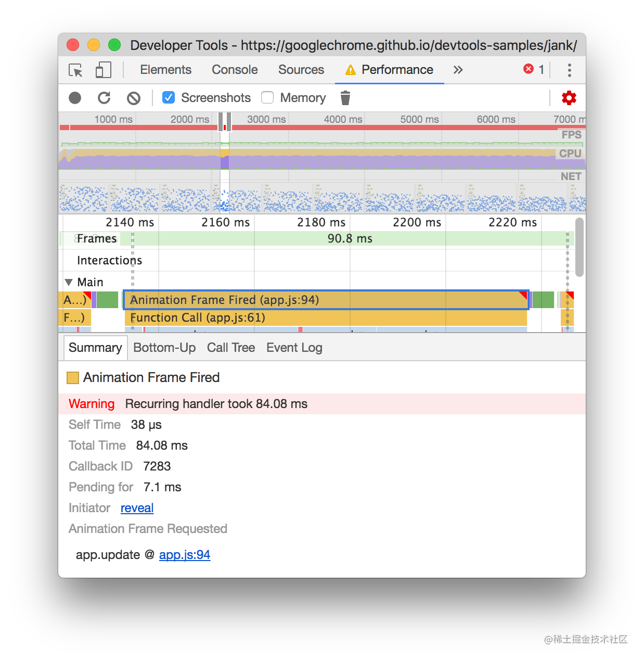Click the Total Time 84.08 ms value

162,446
